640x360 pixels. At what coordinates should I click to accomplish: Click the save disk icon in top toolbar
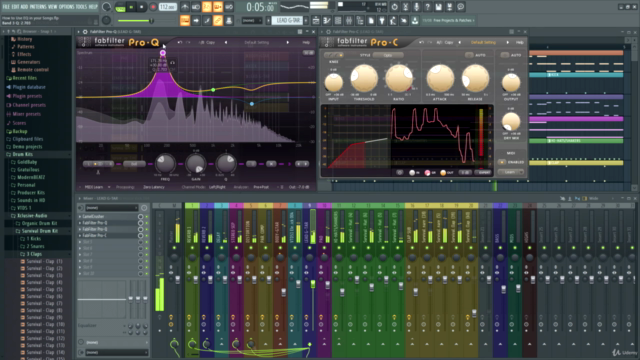pyautogui.click(x=438, y=7)
